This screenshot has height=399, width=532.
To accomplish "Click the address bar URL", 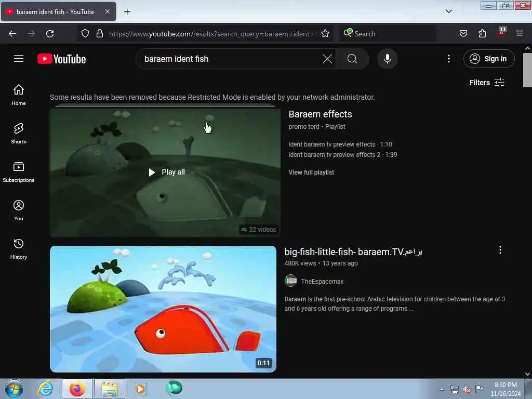I will 211,34.
